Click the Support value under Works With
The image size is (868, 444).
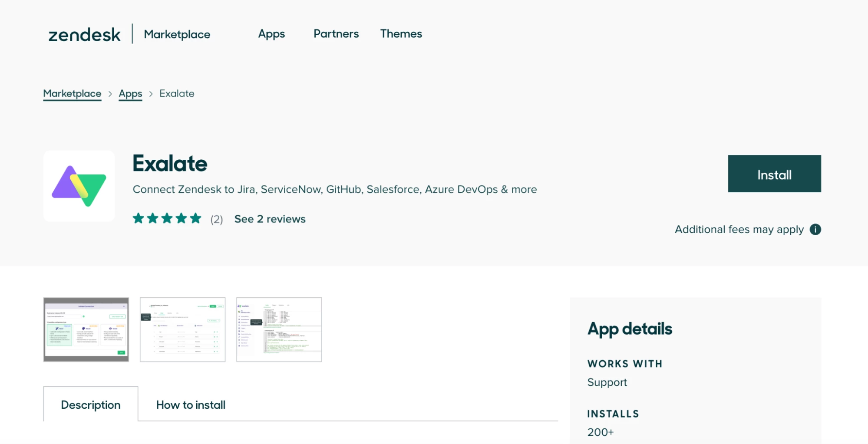click(x=607, y=382)
